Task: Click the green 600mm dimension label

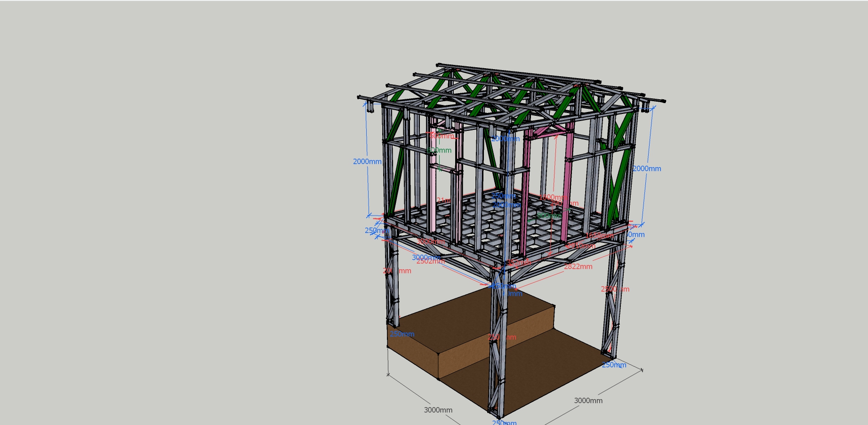Action: click(439, 150)
